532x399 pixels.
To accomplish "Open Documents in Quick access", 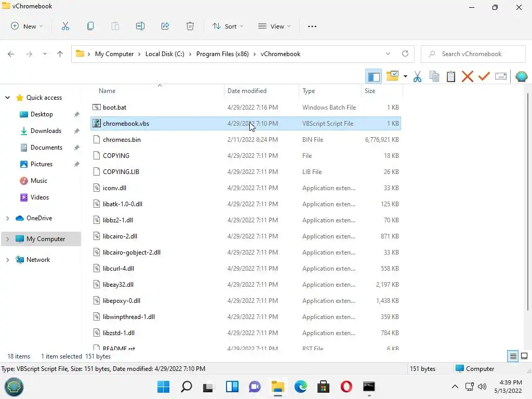I will click(46, 148).
